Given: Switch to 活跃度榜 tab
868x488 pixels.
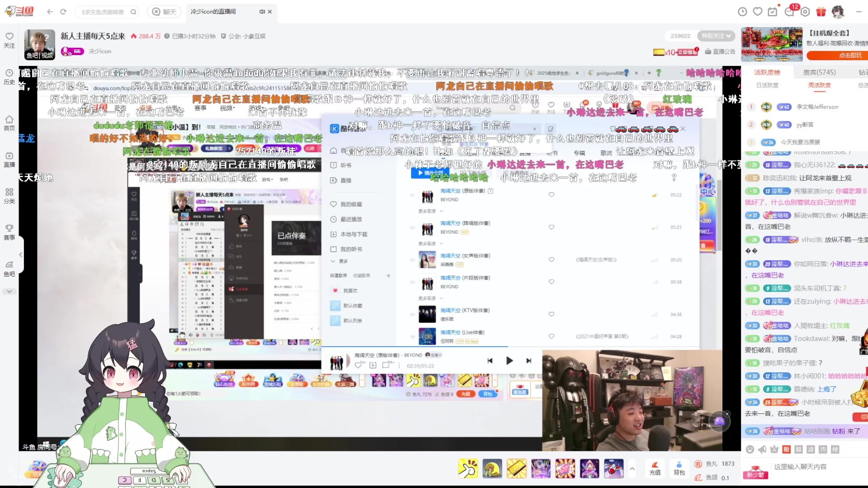Looking at the screenshot, I should point(767,72).
